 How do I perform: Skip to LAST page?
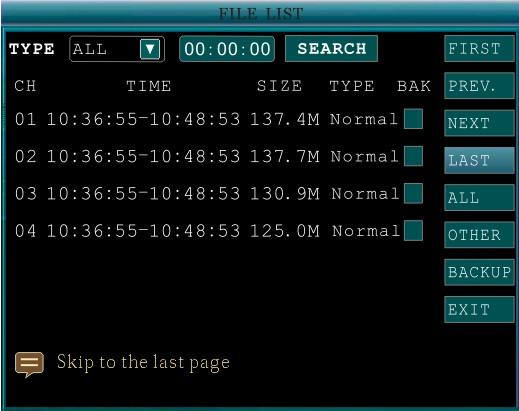(479, 160)
